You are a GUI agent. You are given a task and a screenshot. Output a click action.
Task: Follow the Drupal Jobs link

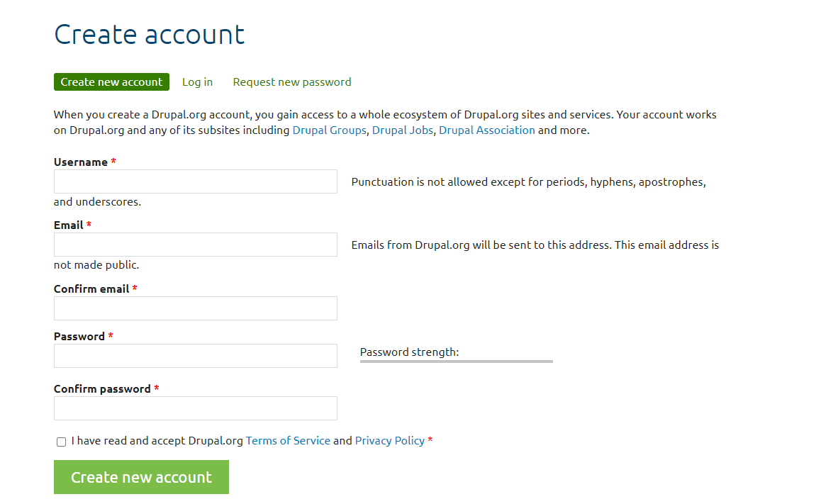tap(402, 130)
